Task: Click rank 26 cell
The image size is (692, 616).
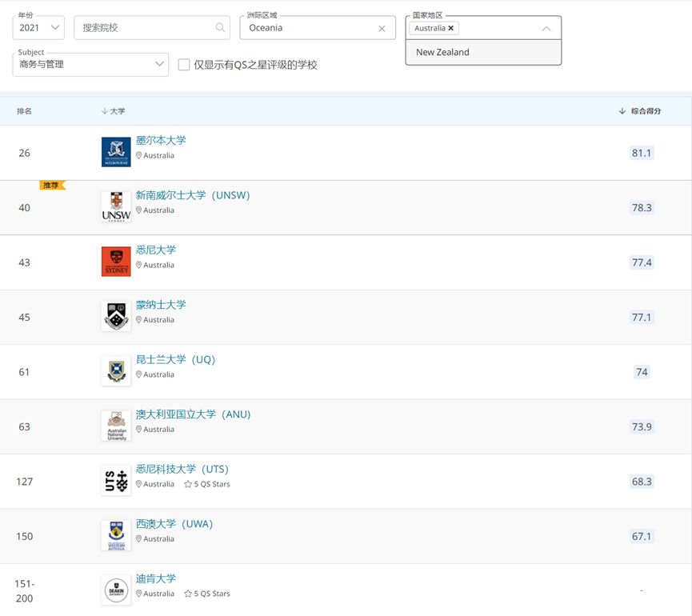Action: click(24, 153)
